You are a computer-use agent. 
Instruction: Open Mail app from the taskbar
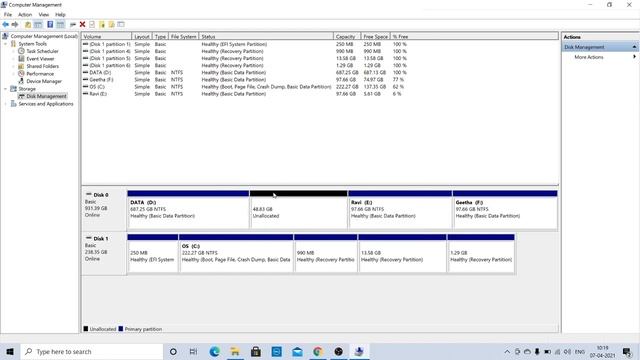[297, 351]
